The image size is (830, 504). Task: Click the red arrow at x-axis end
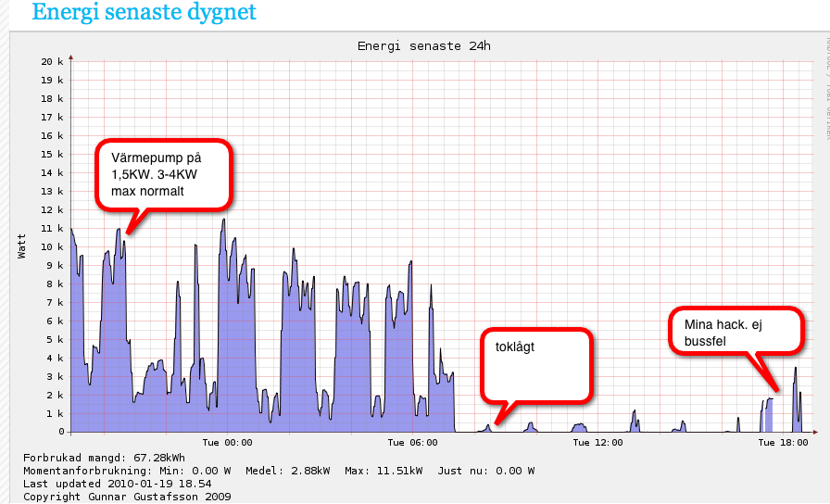pyautogui.click(x=815, y=432)
